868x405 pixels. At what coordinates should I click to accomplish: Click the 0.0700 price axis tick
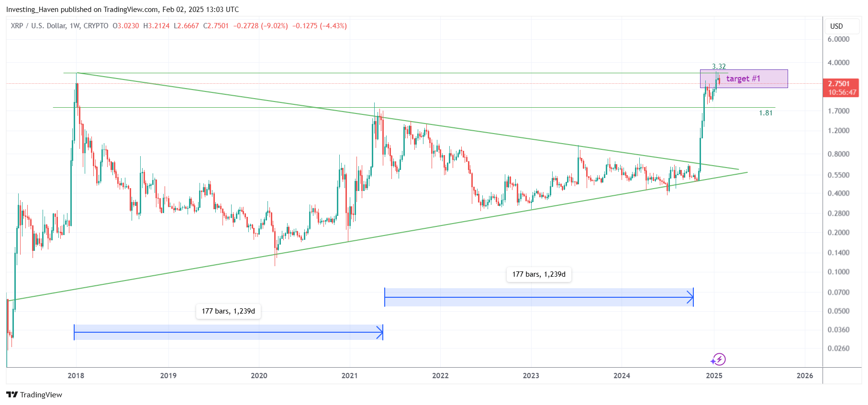838,292
